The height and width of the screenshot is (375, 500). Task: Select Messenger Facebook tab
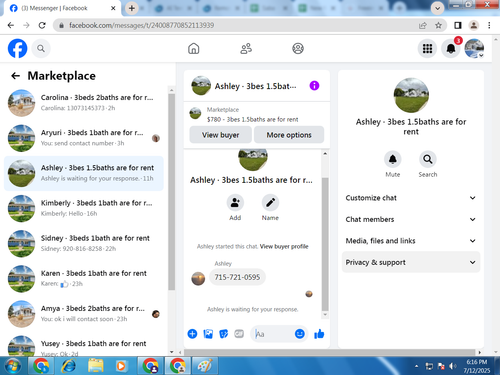[62, 8]
